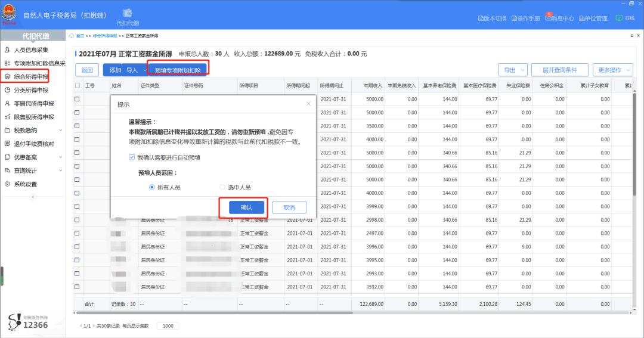The image size is (644, 338).
Task: Expand 查询统计 sidebar menu
Action: [x=33, y=170]
